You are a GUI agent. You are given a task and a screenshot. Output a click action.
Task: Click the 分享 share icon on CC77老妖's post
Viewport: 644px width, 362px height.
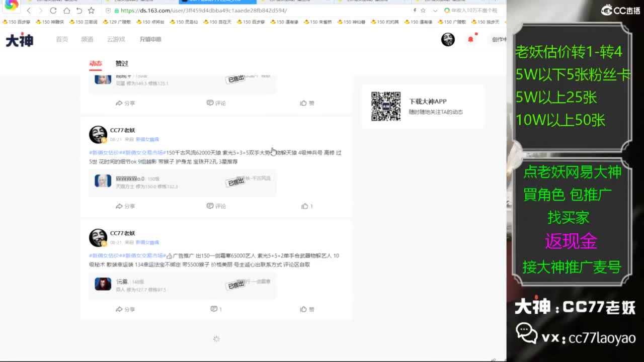coord(126,206)
